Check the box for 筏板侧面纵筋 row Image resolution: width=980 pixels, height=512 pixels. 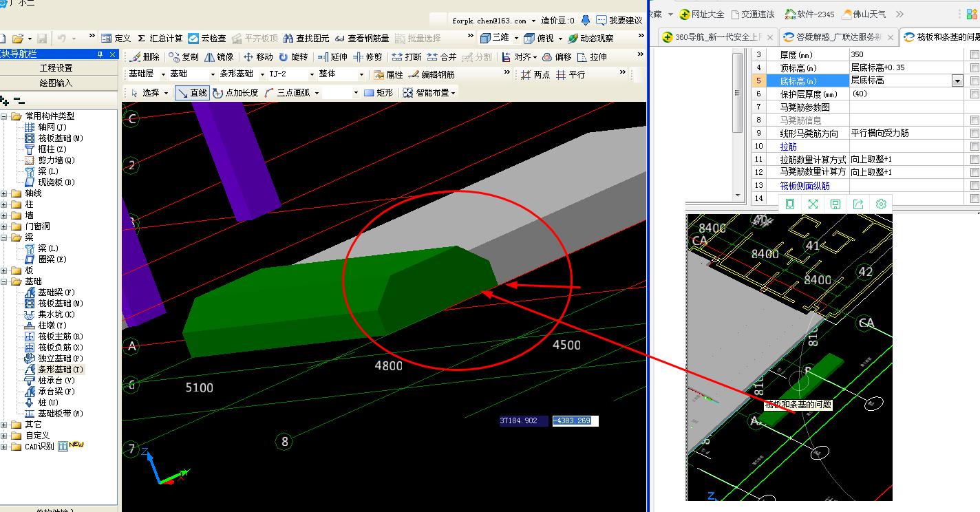[x=974, y=185]
